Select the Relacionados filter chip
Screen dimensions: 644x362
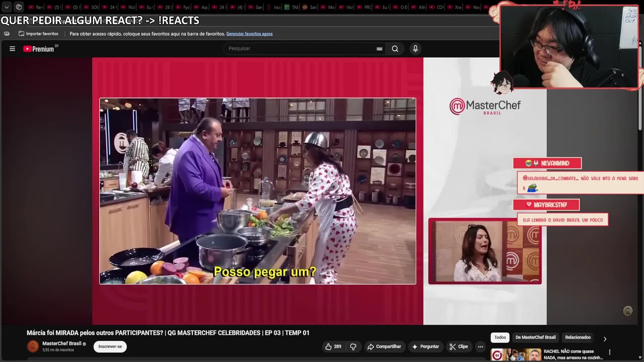[578, 337]
